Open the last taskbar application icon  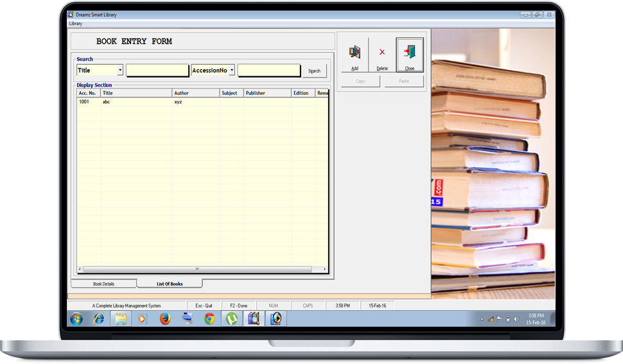[276, 319]
